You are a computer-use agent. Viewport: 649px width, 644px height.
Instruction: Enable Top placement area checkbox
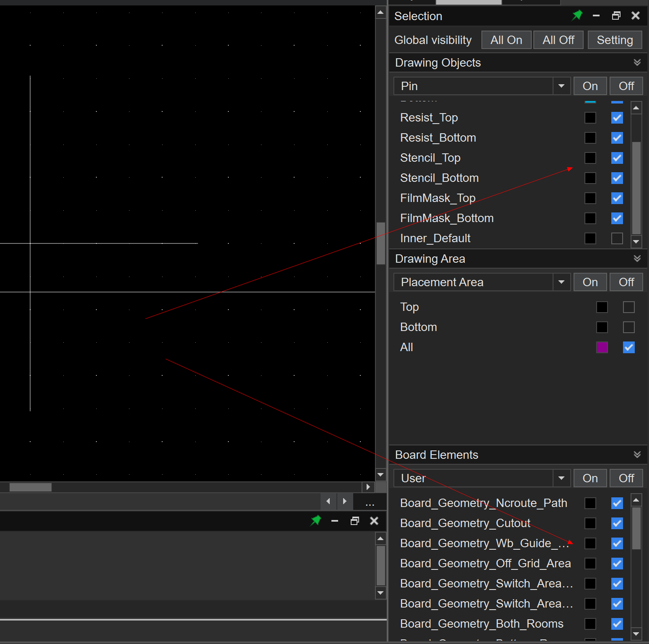point(628,307)
